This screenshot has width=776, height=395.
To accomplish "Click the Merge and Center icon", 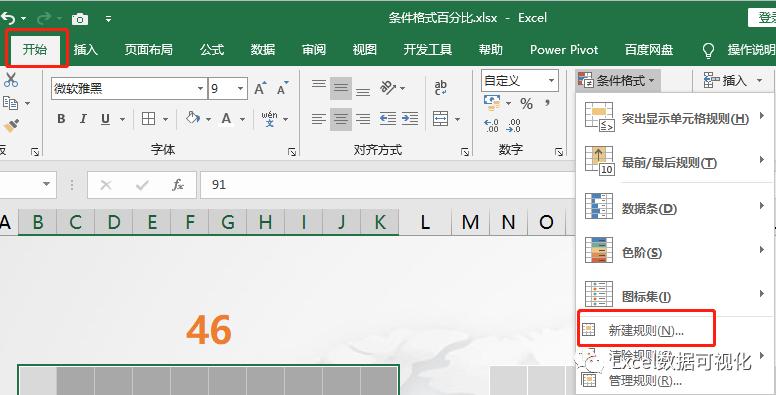I will (x=440, y=119).
